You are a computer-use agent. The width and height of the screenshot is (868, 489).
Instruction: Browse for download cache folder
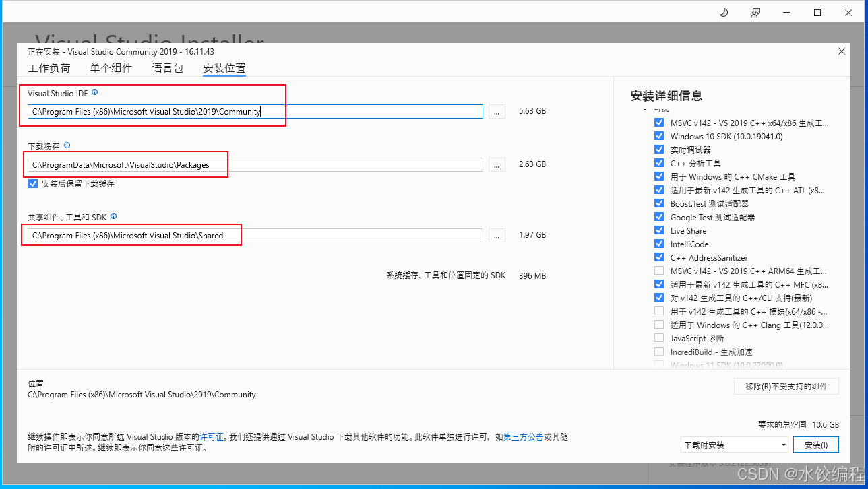497,164
